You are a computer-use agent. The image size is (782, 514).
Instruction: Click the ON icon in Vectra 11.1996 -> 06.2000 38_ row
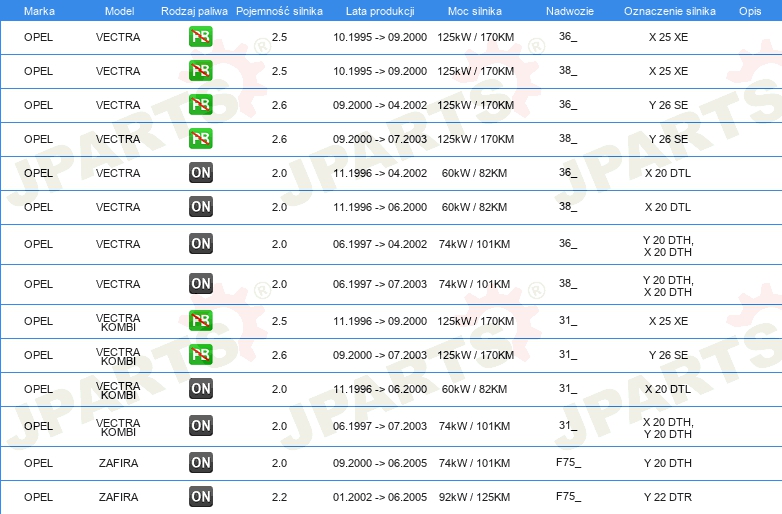coord(200,206)
